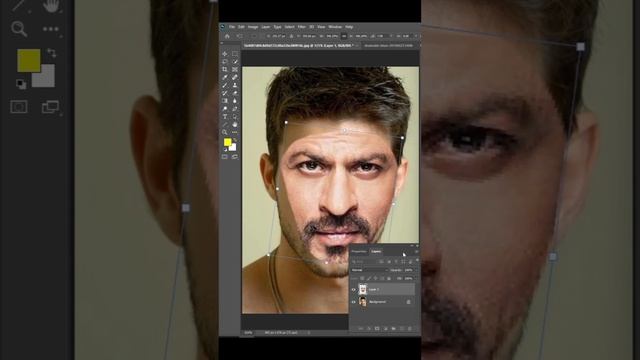Open the Window menu
This screenshot has width=640, height=360.
click(335, 27)
